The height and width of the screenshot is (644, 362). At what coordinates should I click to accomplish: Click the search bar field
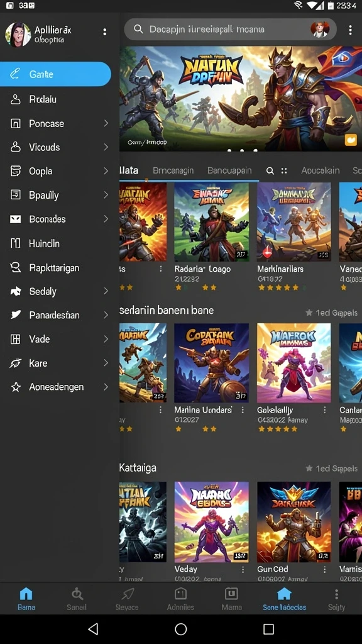click(x=230, y=29)
